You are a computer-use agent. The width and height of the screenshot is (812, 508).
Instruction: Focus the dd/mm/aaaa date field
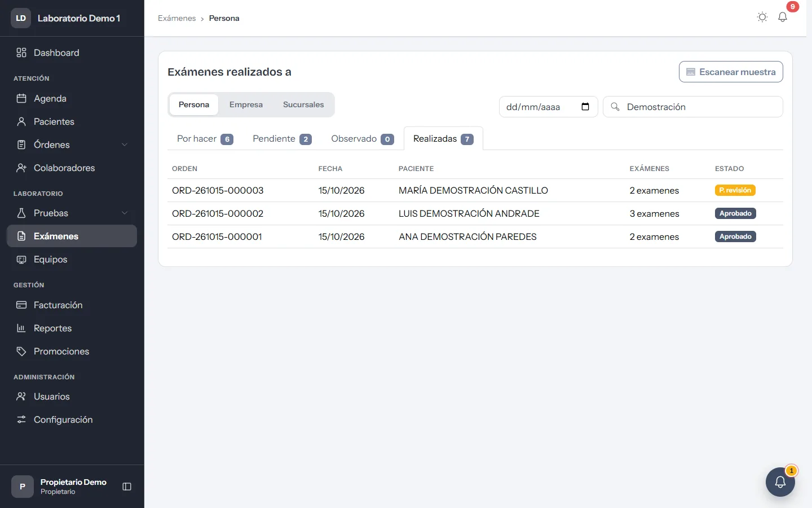tap(548, 107)
